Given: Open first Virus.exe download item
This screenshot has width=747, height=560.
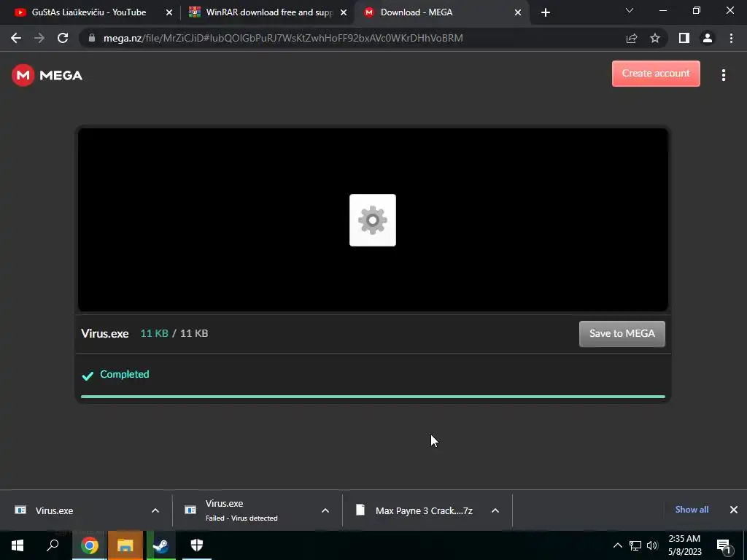Looking at the screenshot, I should (54, 510).
